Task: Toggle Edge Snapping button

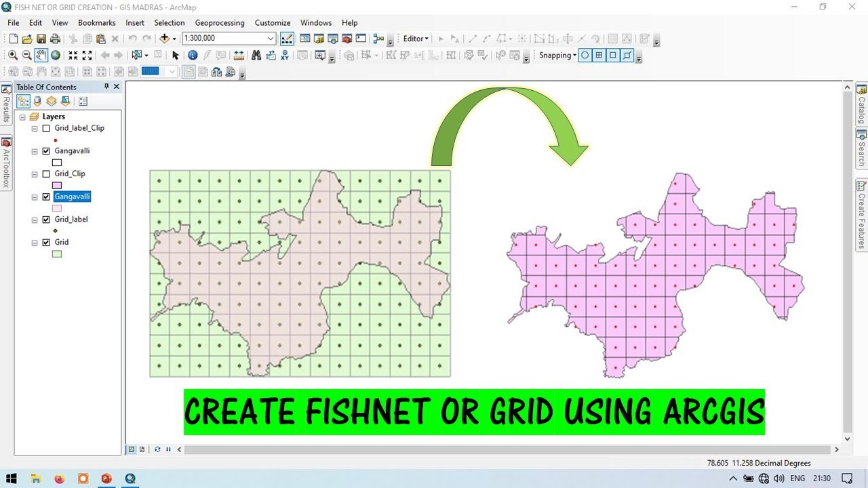Action: tap(627, 56)
